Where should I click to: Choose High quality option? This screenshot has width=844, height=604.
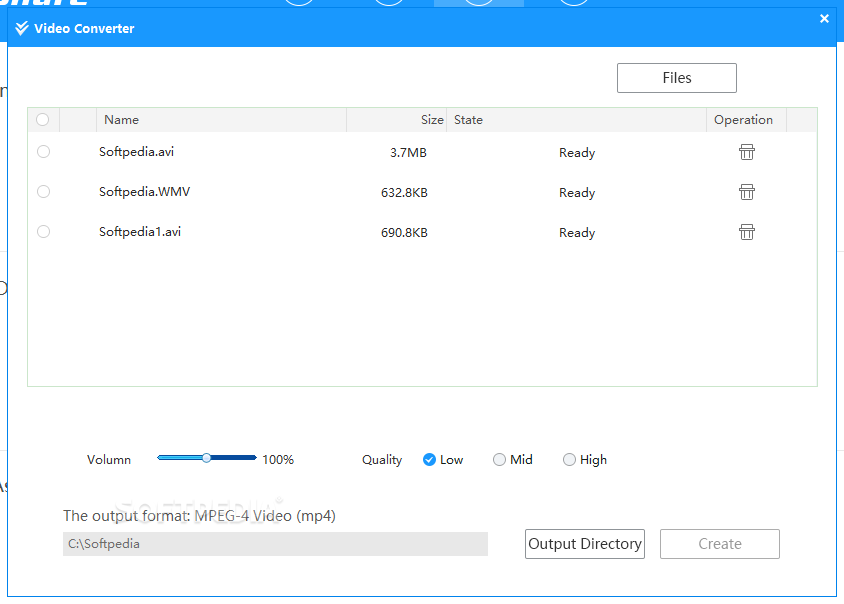tap(569, 460)
